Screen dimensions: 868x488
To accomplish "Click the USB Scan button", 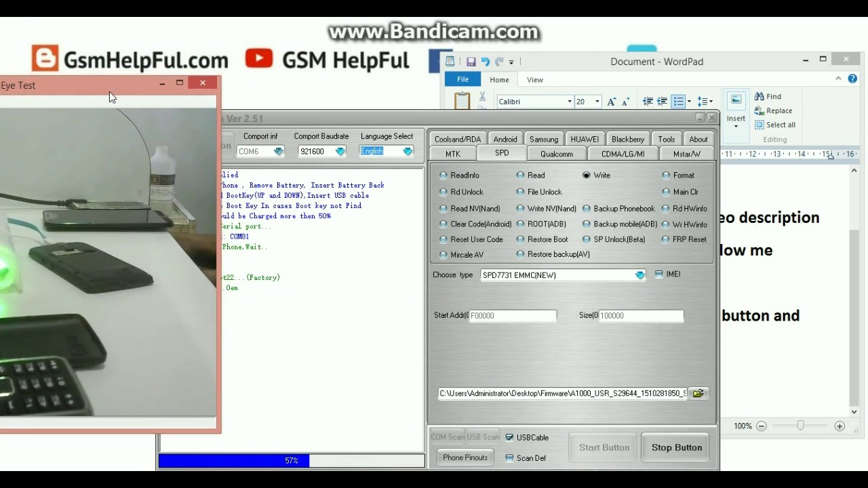I will [483, 437].
